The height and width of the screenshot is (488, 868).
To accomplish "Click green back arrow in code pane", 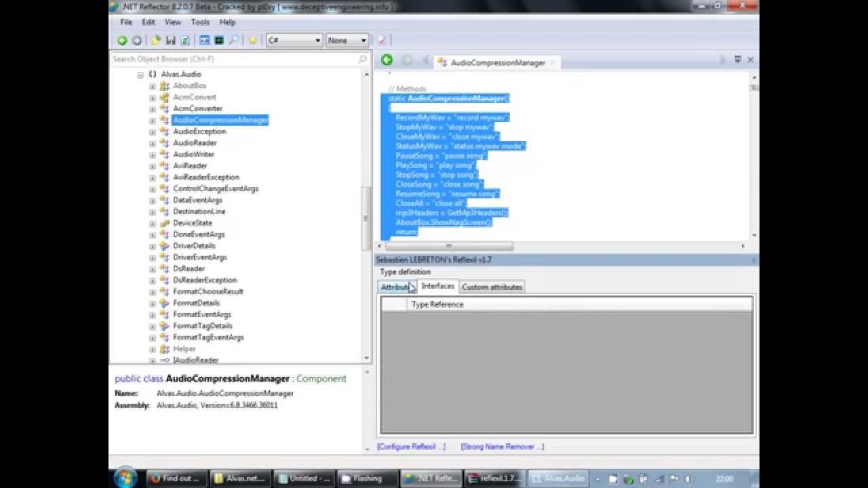I will 387,60.
